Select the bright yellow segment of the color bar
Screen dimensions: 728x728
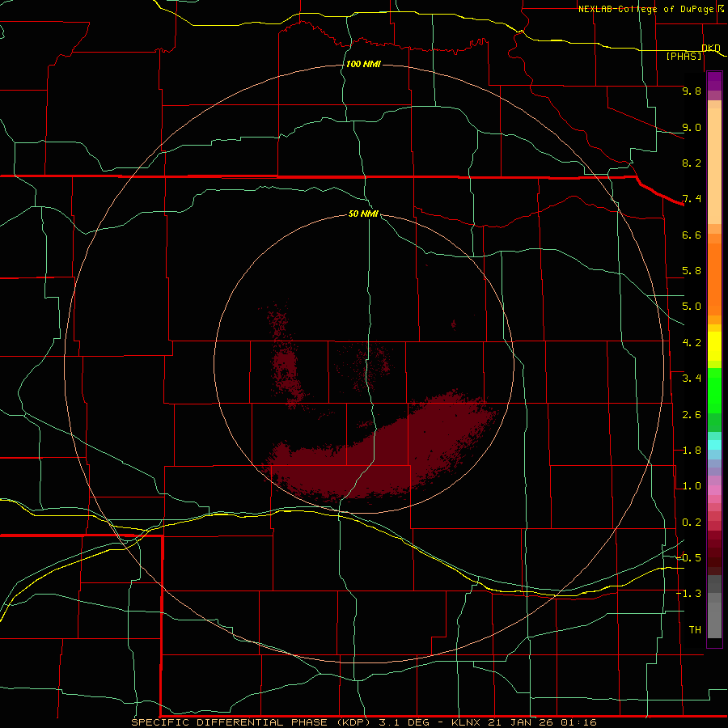coord(714,346)
